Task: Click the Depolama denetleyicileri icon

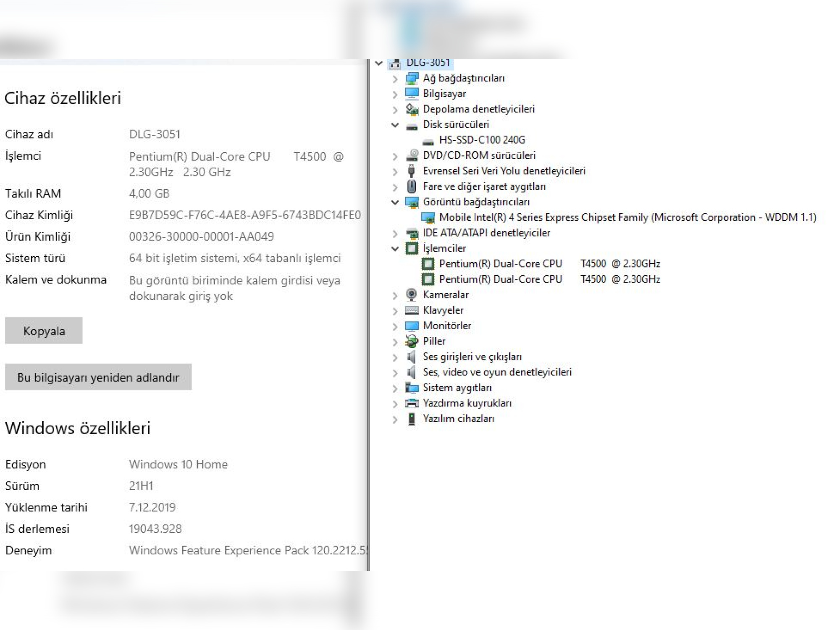Action: (412, 109)
